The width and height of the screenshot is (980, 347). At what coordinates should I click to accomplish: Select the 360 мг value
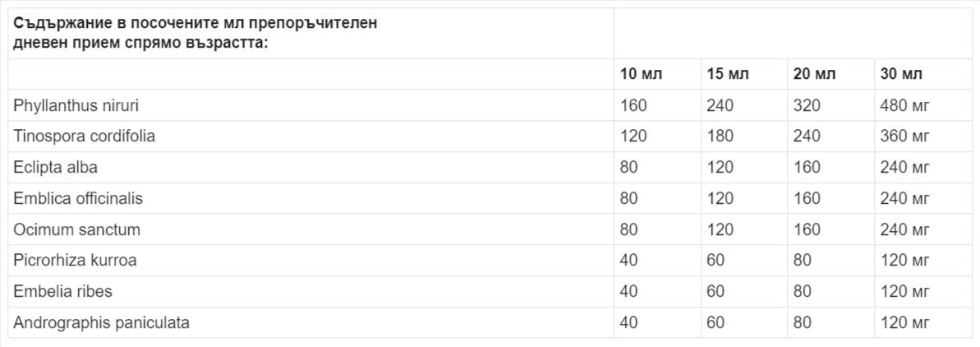pyautogui.click(x=905, y=136)
